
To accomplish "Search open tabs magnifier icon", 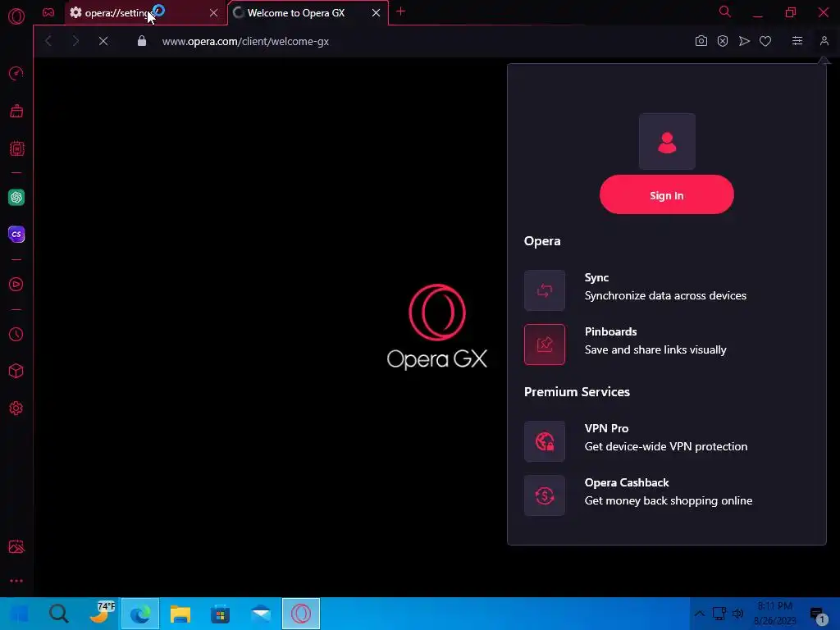I will tap(725, 11).
